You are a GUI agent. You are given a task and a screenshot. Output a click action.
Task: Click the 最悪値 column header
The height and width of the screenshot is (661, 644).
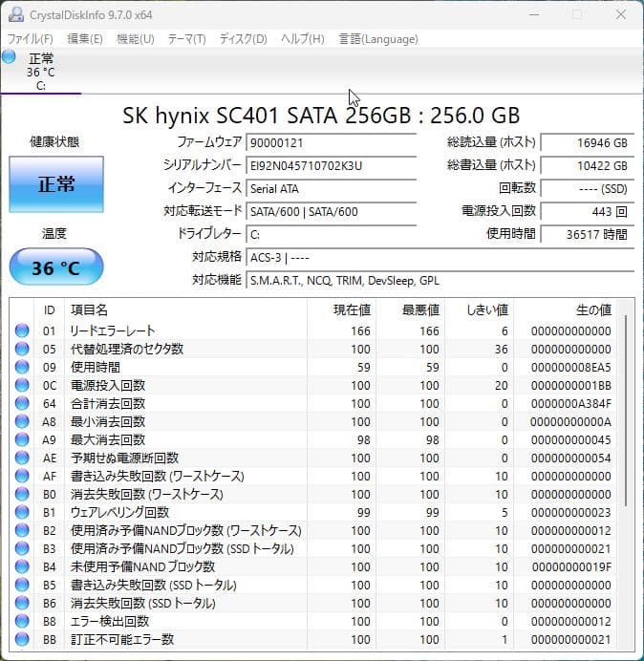(x=410, y=310)
